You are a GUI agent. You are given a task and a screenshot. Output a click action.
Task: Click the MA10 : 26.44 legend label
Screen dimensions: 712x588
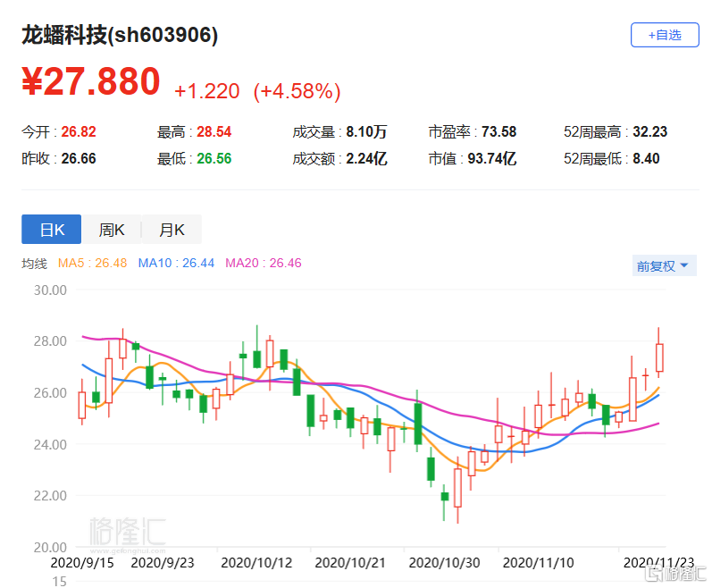[x=176, y=263]
